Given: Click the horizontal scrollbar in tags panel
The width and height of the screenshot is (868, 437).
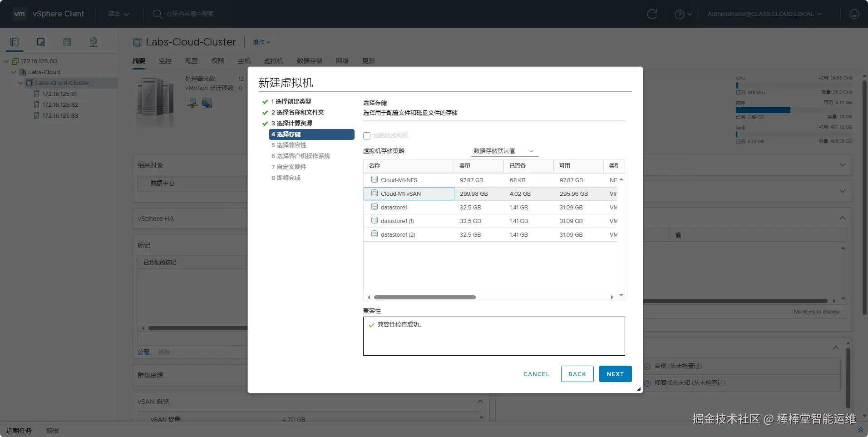Looking at the screenshot, I should click(x=197, y=328).
